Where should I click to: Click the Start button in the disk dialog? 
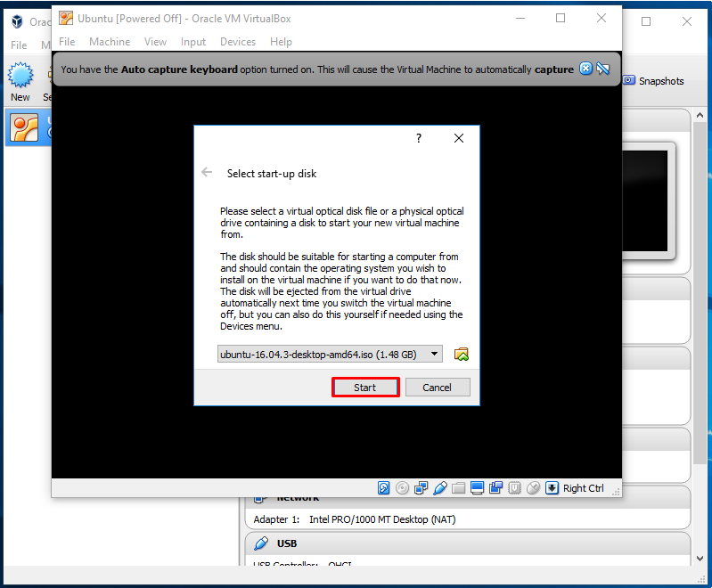pos(365,388)
